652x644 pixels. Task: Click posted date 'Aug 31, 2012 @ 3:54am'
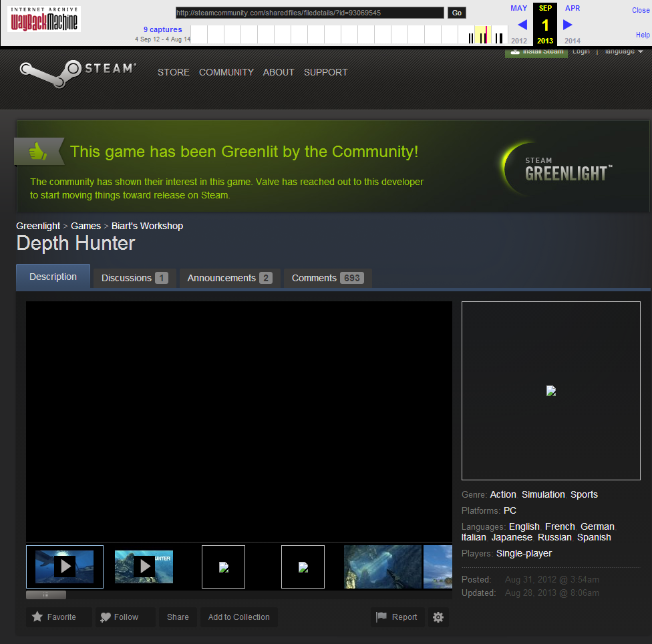(552, 580)
